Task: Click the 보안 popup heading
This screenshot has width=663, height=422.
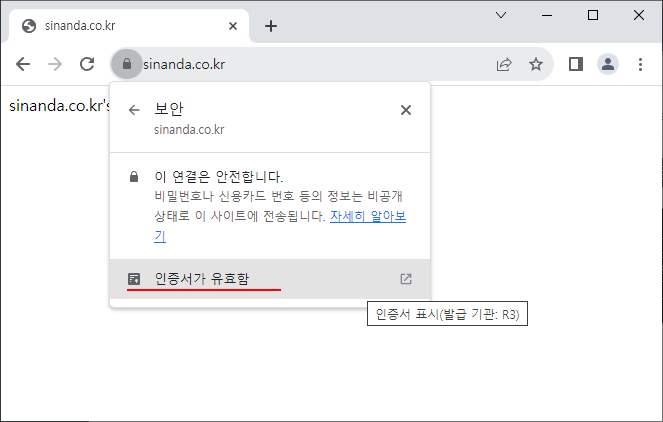Action: pos(169,109)
